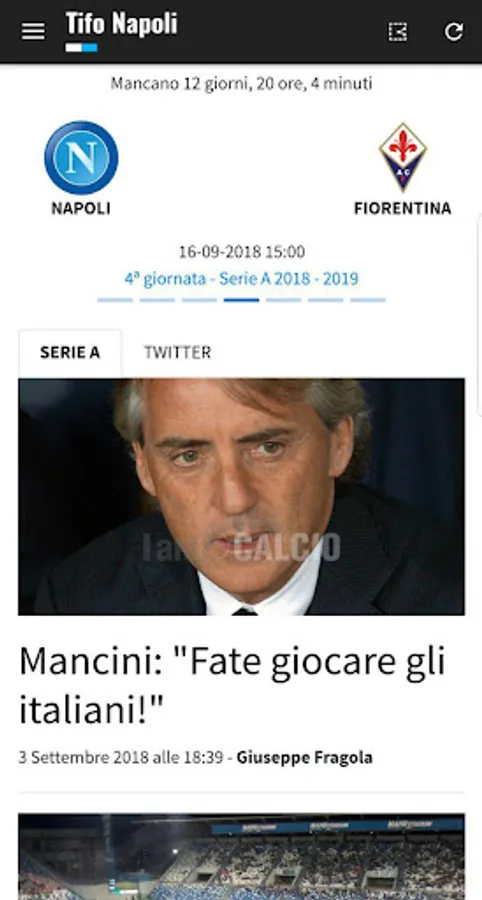Tap the 16-09-2018 15:00 match date

[x=242, y=251]
